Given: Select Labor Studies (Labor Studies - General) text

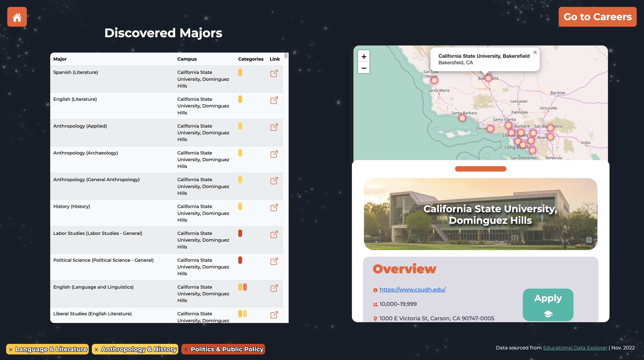Looking at the screenshot, I should [x=98, y=233].
